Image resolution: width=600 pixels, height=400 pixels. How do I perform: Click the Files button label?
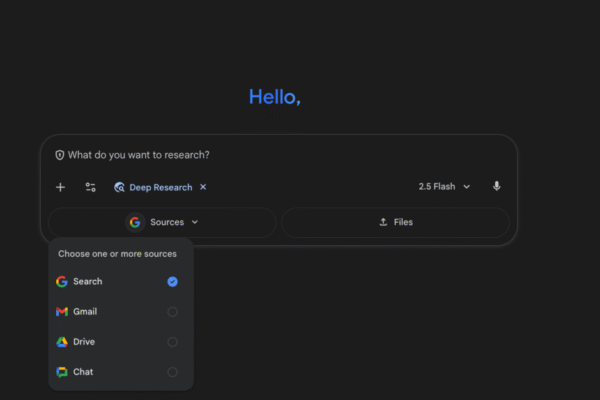tap(403, 222)
